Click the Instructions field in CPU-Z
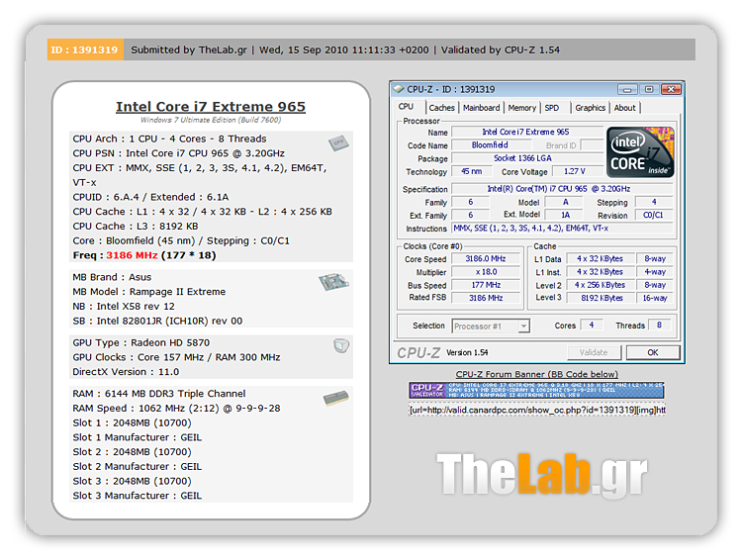Image resolution: width=742 pixels, height=560 pixels. pos(562,229)
